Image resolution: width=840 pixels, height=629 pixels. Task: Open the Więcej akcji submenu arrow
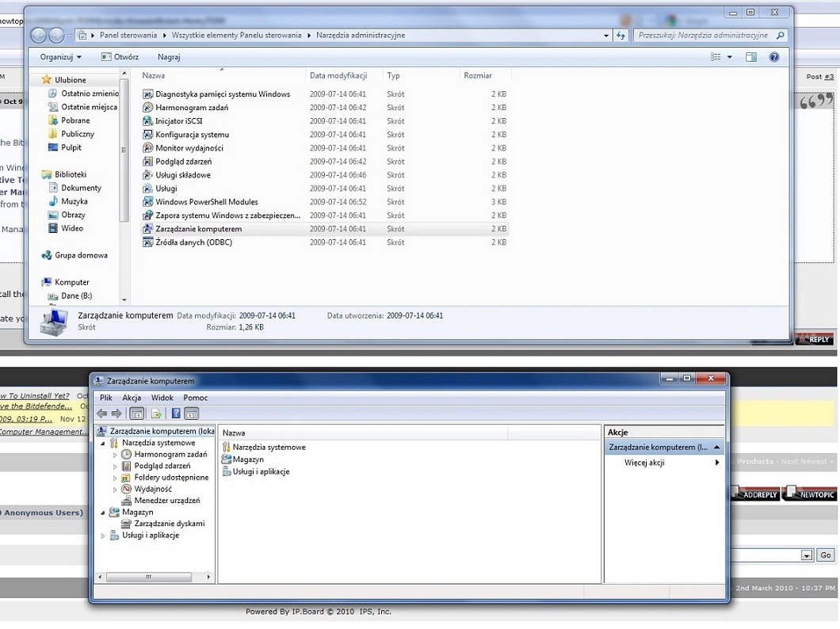click(717, 463)
